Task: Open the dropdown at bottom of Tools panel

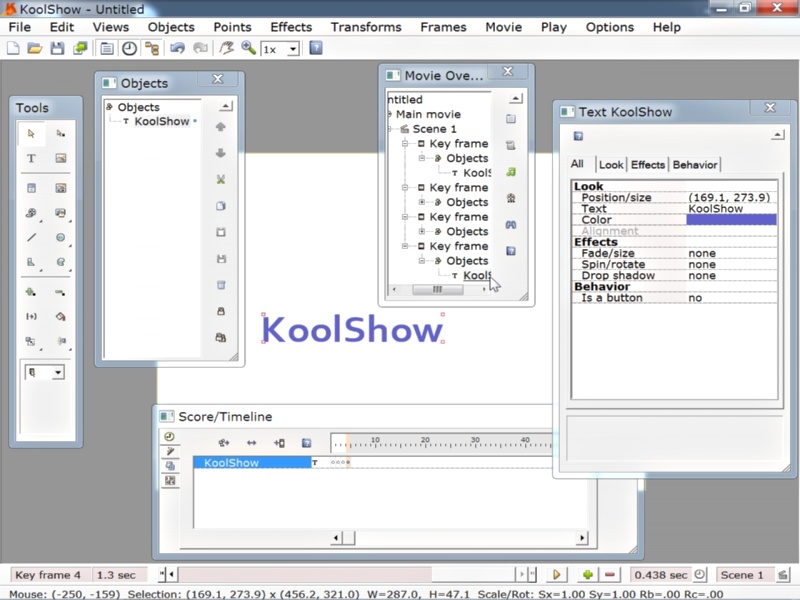Action: point(58,372)
